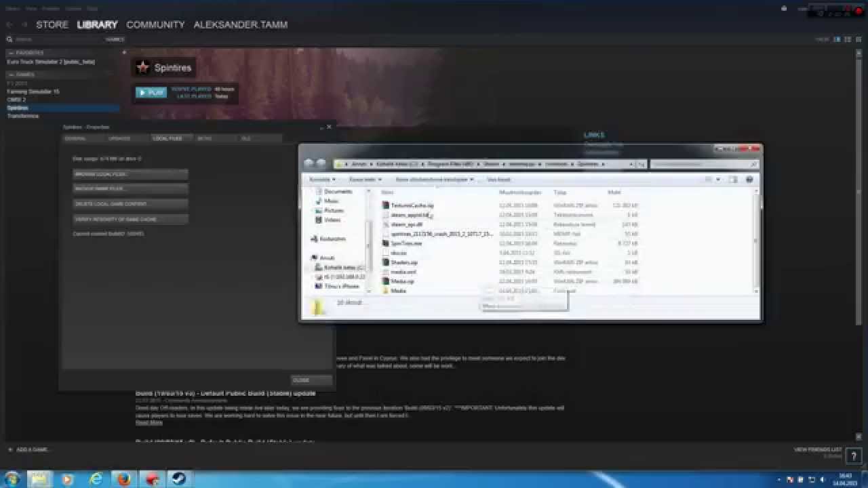Click DELETE LOCAL GAME CONTENT button

[x=130, y=203]
